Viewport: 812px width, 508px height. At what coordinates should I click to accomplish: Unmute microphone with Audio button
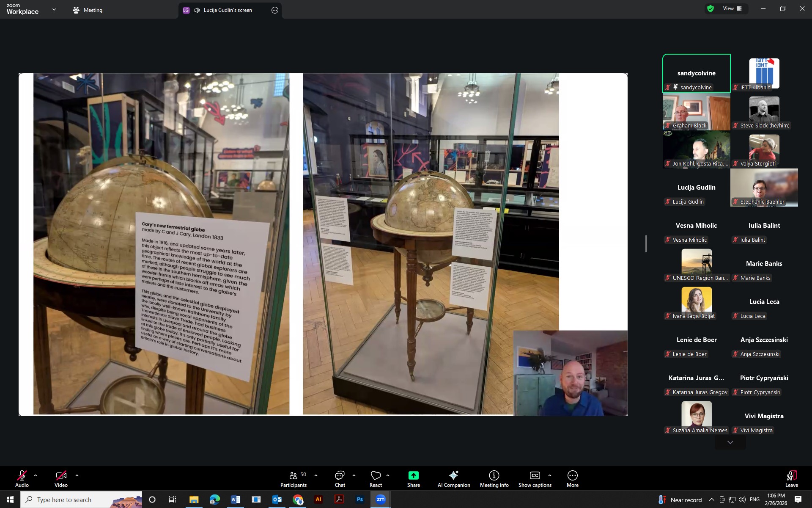[x=22, y=479]
